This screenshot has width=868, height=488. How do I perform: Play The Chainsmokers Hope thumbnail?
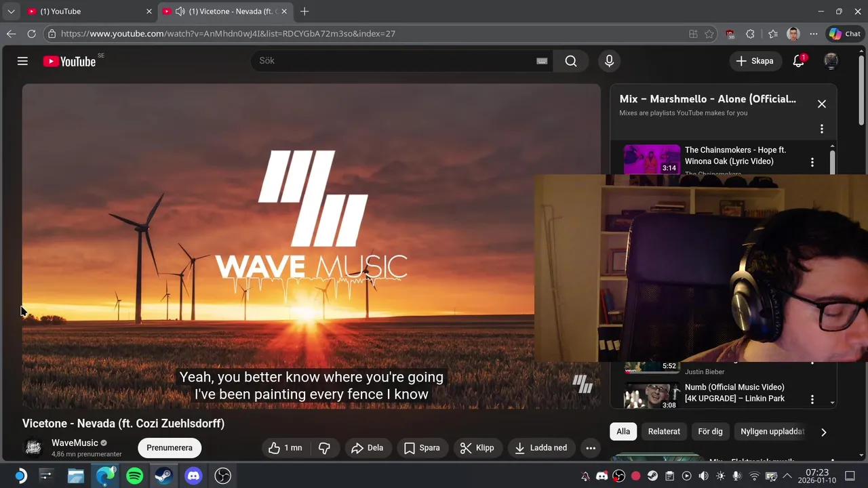click(x=652, y=159)
